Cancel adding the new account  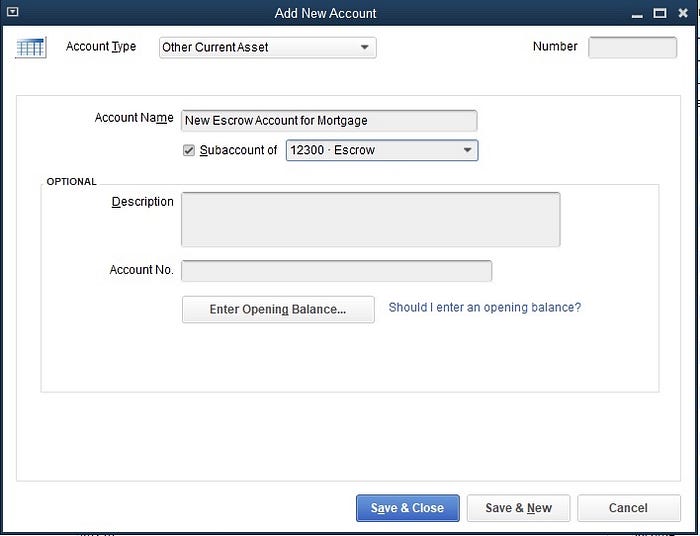629,508
